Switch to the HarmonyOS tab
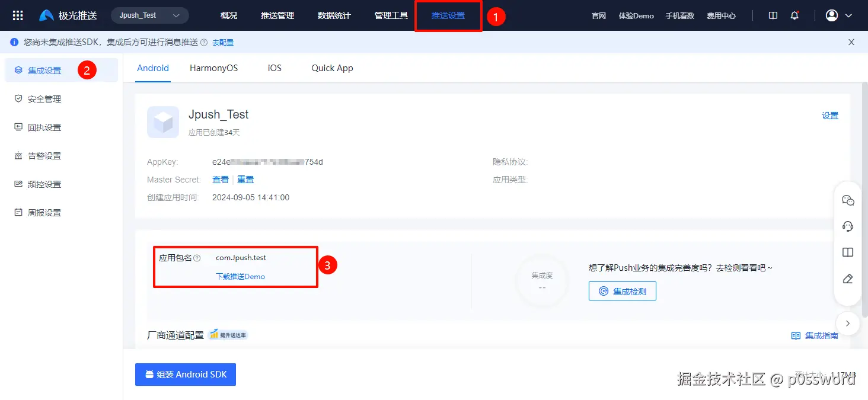Viewport: 868px width, 400px height. (x=213, y=68)
